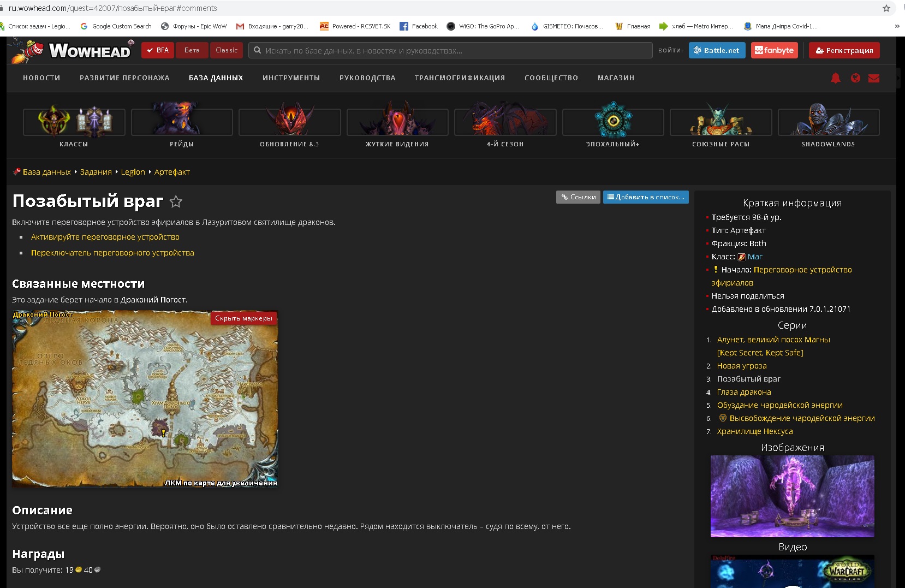
Task: Click the Wowhead search field
Action: click(x=450, y=50)
